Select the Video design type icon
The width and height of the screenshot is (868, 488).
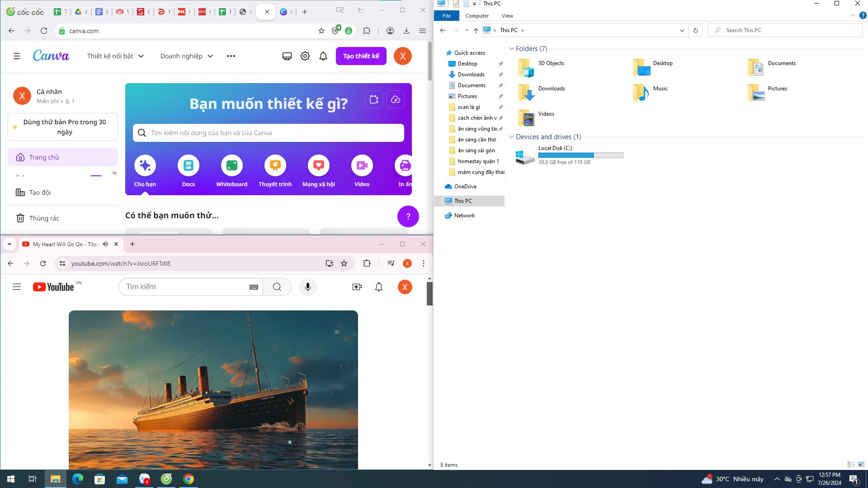point(362,165)
